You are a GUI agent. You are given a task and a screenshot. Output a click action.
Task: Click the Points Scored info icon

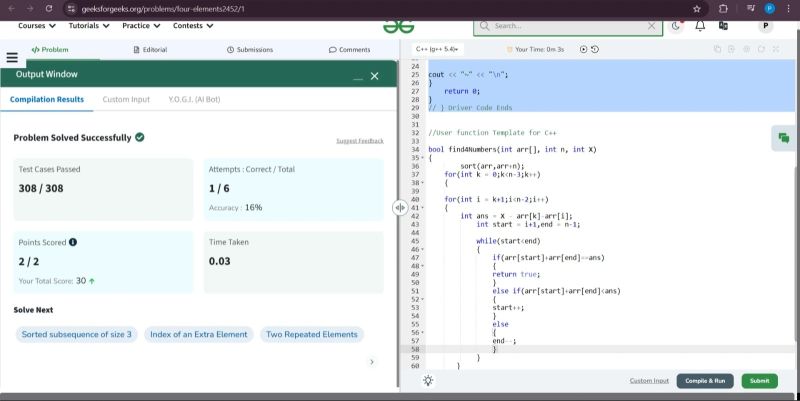(x=73, y=242)
